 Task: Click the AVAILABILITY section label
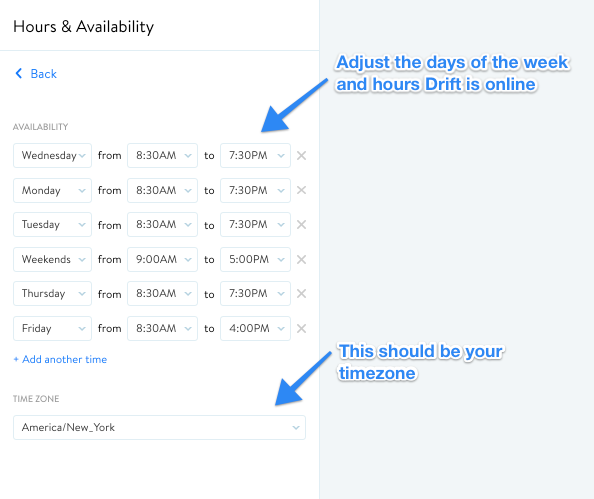tap(41, 127)
